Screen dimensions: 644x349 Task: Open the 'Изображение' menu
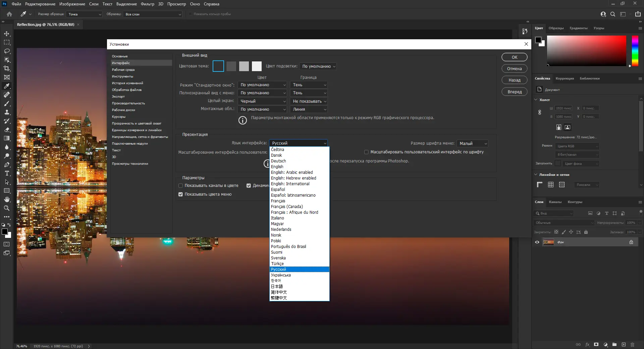tap(72, 4)
